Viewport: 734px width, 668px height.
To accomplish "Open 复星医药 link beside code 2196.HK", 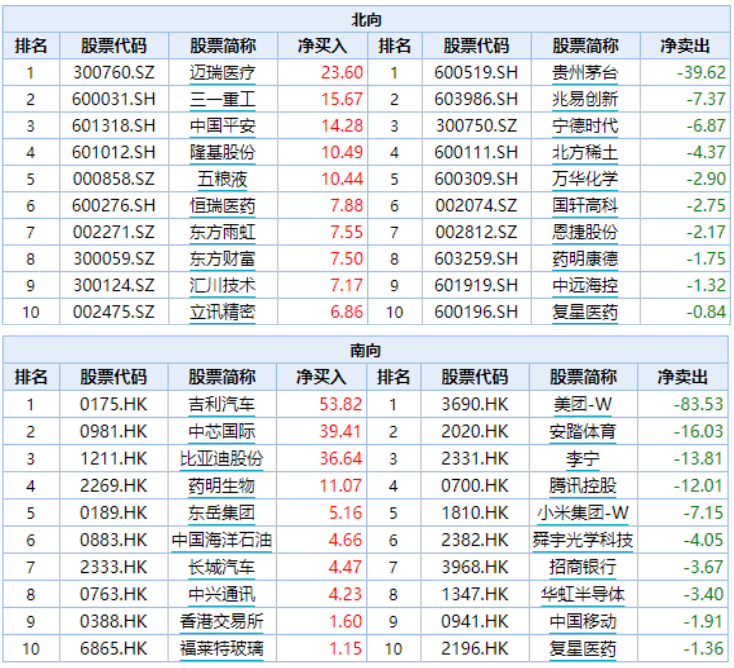I will click(583, 649).
